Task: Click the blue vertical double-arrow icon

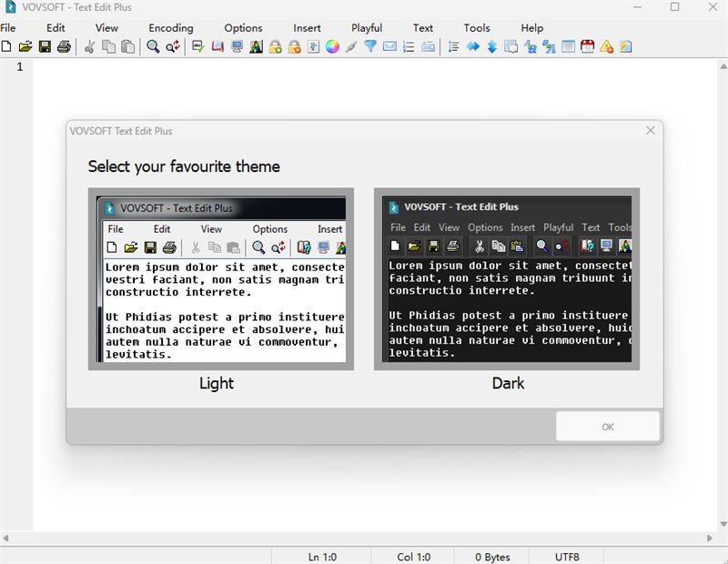Action: pos(492,46)
